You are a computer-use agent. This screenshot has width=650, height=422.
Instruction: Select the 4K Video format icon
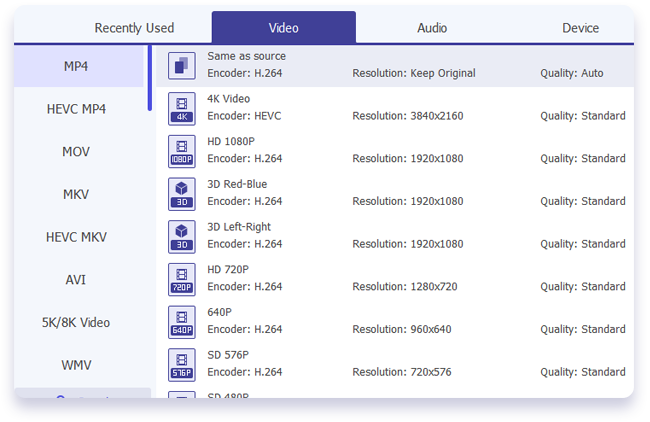pyautogui.click(x=181, y=108)
